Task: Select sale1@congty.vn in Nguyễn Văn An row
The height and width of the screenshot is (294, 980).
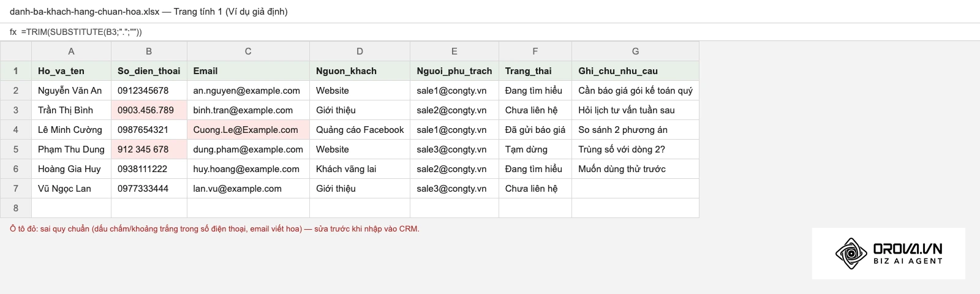Action: [x=454, y=91]
